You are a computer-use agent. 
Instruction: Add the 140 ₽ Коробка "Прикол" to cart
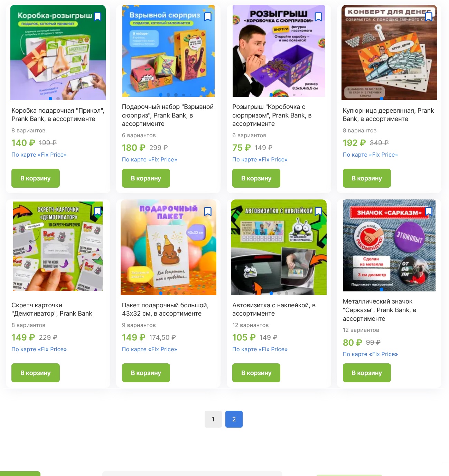click(36, 178)
